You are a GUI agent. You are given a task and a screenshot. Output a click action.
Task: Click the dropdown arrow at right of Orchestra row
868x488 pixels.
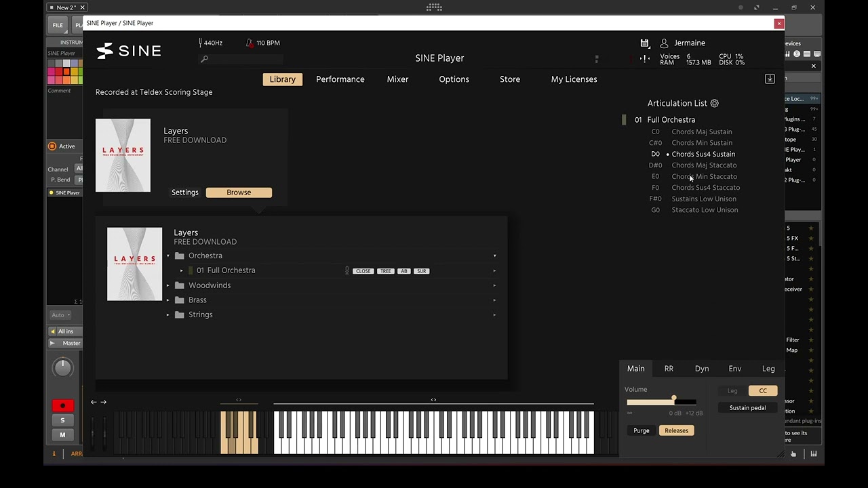click(494, 256)
